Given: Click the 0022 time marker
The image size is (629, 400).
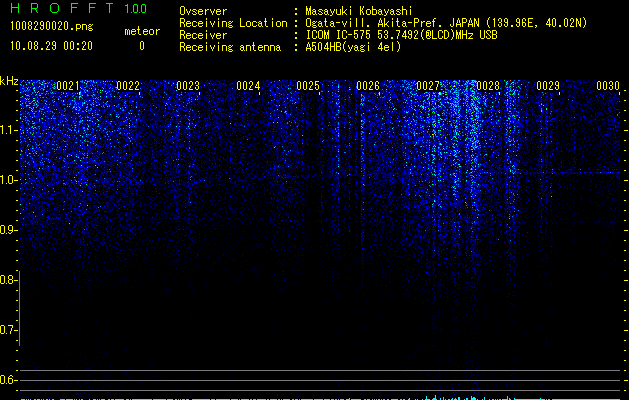Looking at the screenshot, I should (128, 86).
